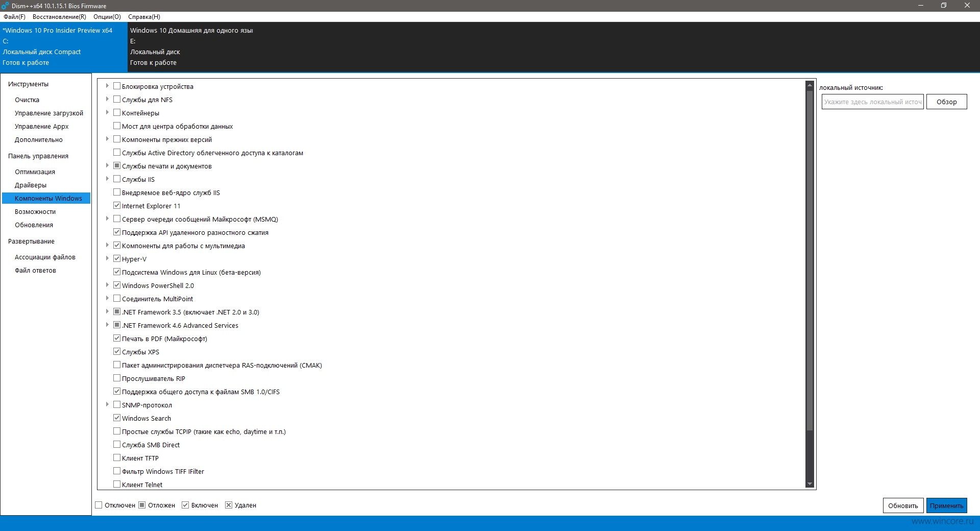Screen dimensions: 980x531
Task: Select the Дополнительно sidebar item
Action: point(39,140)
